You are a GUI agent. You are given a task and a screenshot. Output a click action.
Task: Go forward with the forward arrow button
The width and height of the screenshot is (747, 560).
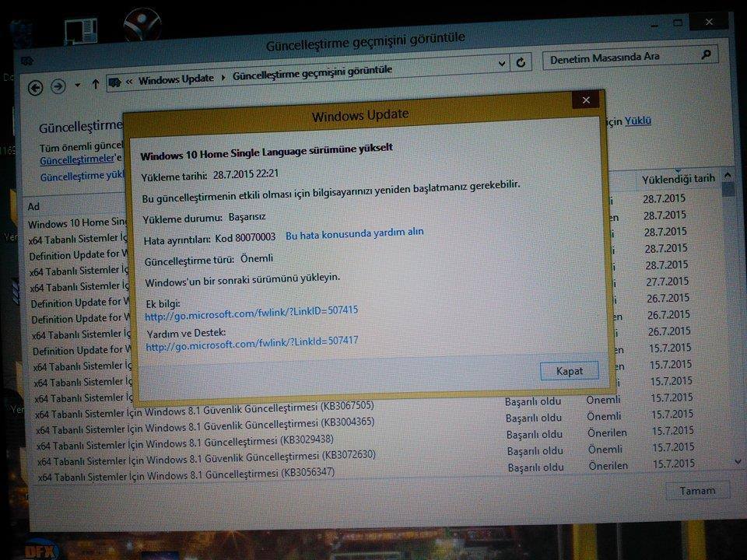(x=58, y=86)
